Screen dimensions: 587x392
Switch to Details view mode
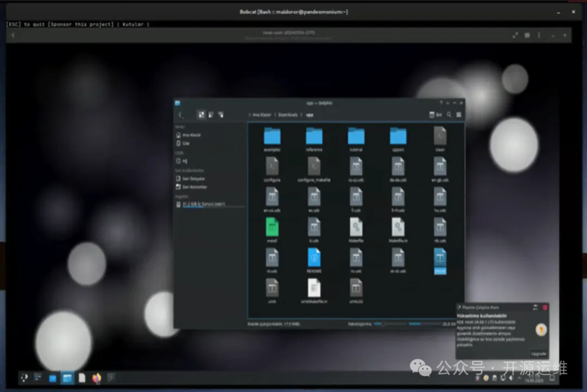(221, 115)
